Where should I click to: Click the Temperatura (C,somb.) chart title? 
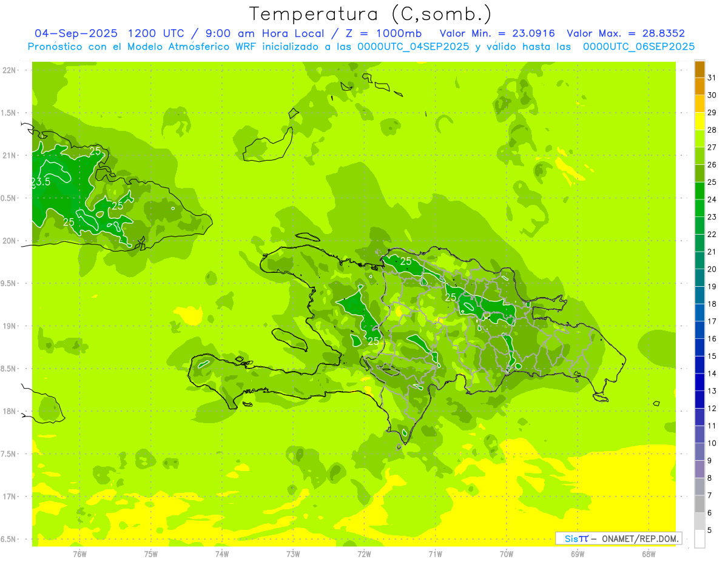(370, 13)
